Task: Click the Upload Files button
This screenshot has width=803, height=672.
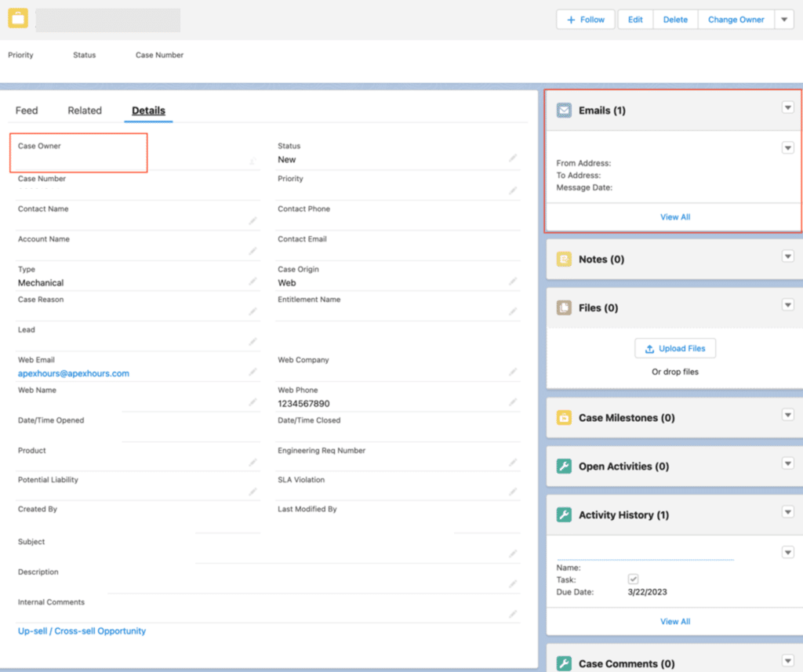Action: (675, 348)
